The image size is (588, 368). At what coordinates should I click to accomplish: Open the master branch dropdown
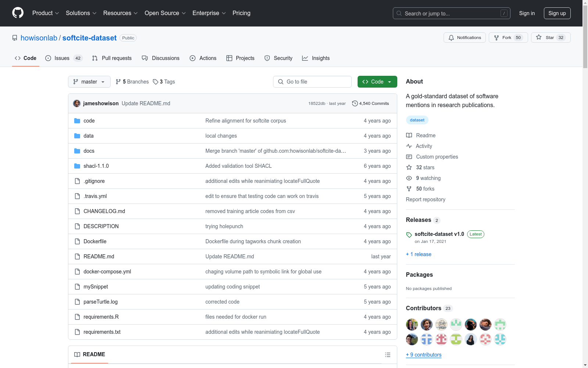89,82
